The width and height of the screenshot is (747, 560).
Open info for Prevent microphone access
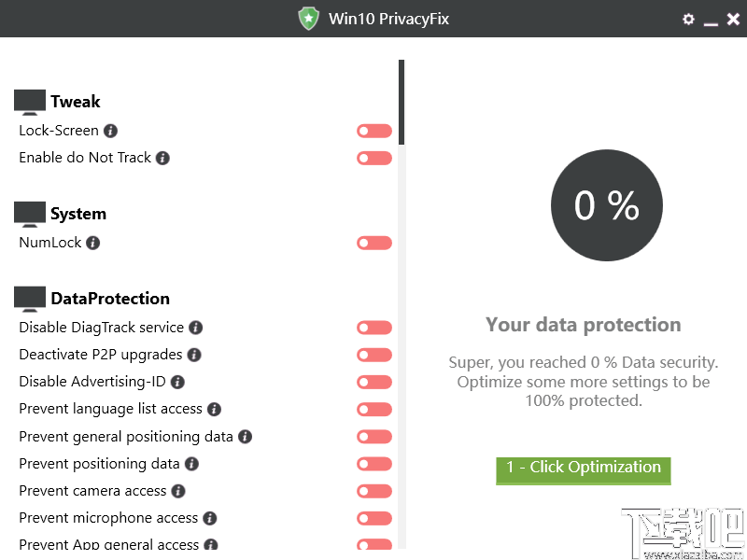click(x=207, y=518)
